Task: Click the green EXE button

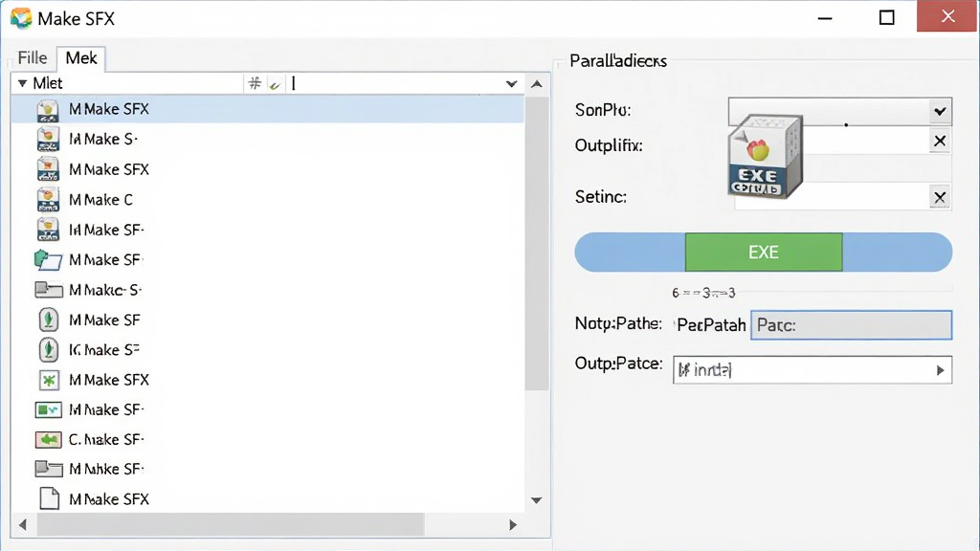Action: (764, 253)
